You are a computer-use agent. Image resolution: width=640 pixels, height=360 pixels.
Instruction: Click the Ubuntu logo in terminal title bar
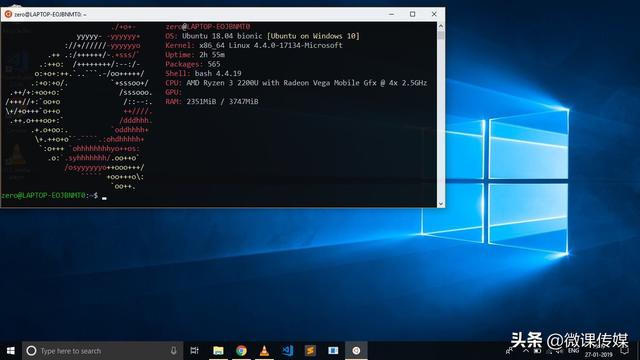[8, 14]
